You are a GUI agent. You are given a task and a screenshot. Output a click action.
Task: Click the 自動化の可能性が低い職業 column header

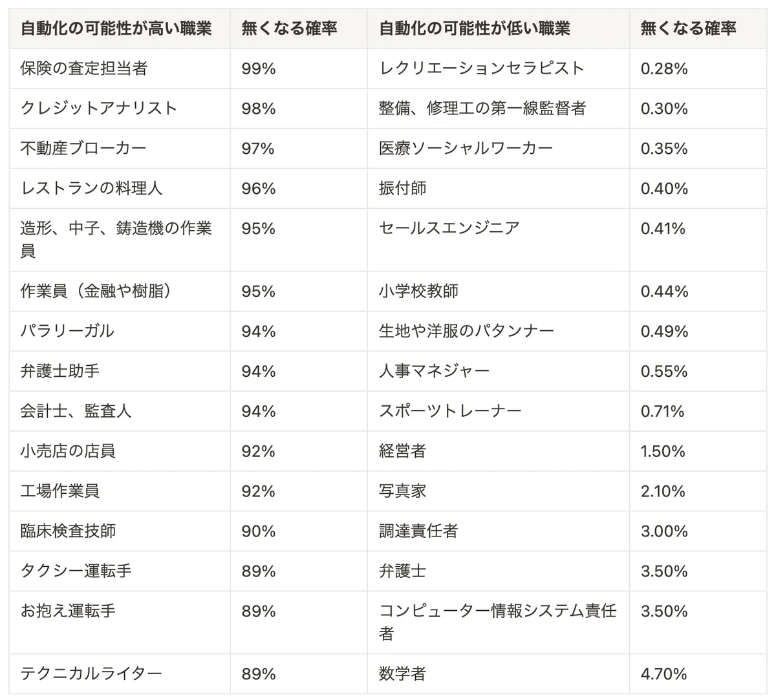point(499,28)
